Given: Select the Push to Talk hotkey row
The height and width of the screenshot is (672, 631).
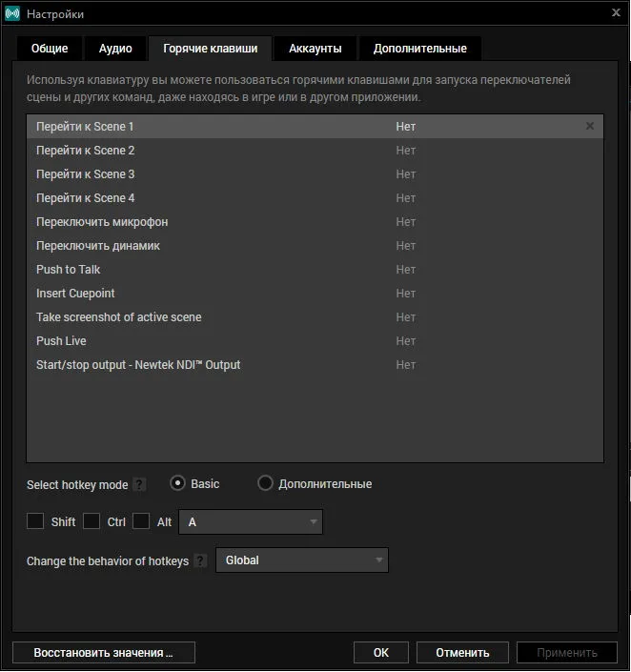Looking at the screenshot, I should point(315,269).
